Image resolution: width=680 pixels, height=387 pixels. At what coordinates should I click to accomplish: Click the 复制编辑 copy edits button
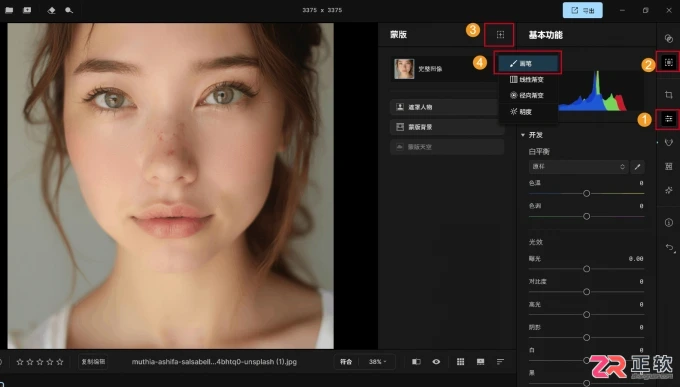pyautogui.click(x=93, y=362)
